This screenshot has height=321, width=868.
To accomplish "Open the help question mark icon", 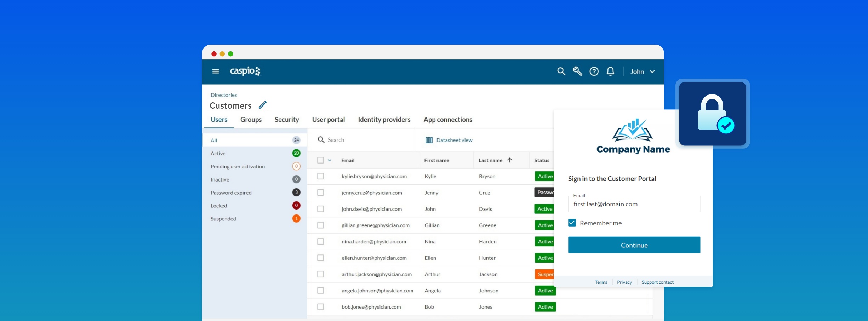I will pyautogui.click(x=594, y=71).
